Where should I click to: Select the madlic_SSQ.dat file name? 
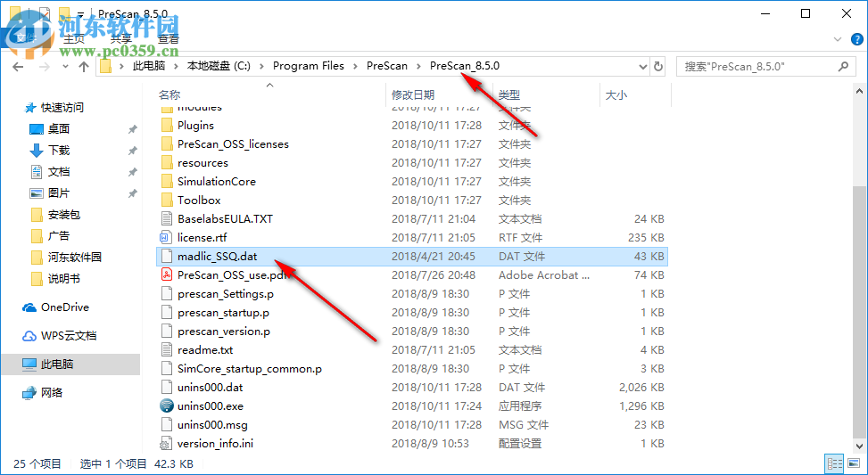click(x=217, y=257)
